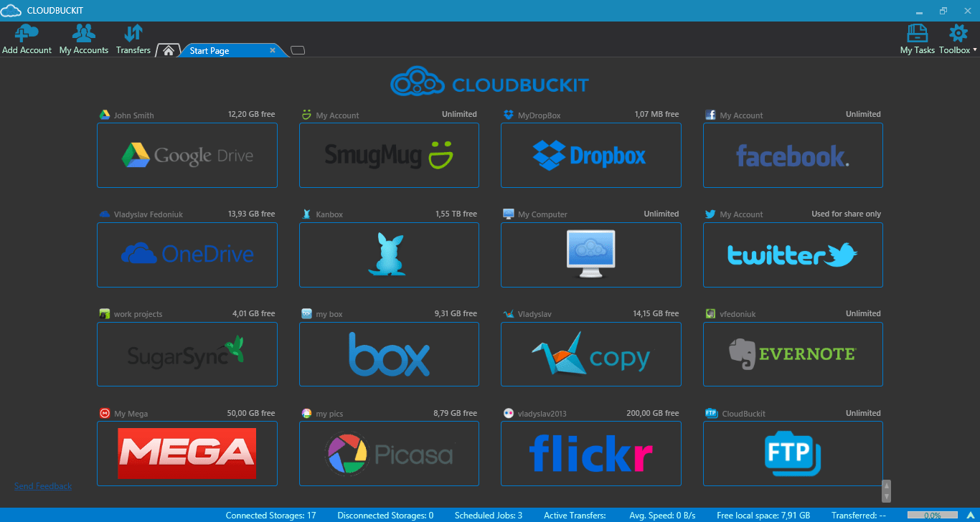Click the CloudBuckit cloud icon in title bar
This screenshot has height=522, width=980.
pos(11,11)
